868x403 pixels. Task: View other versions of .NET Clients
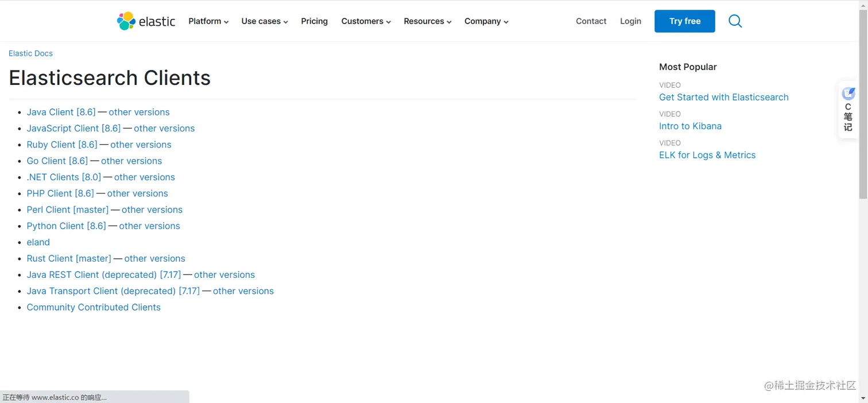(x=145, y=177)
